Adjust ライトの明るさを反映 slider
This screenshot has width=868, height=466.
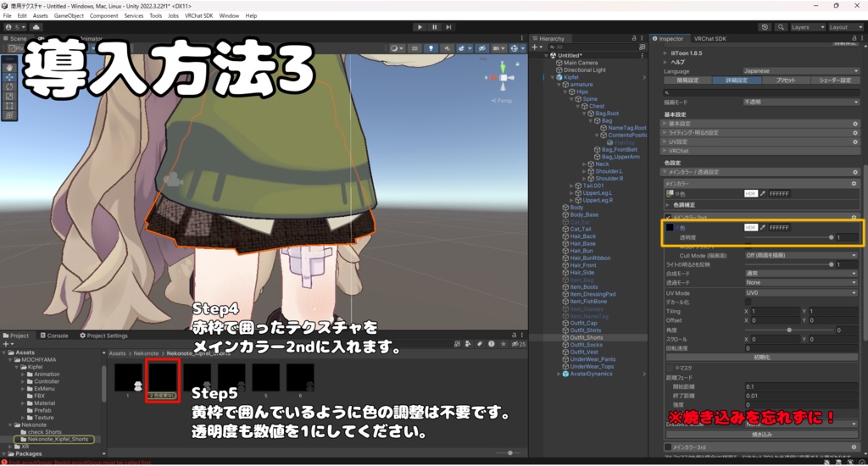(789, 264)
